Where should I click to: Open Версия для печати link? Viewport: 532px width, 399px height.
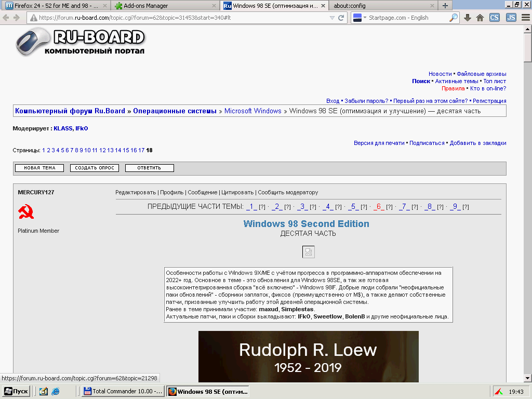tap(379, 143)
